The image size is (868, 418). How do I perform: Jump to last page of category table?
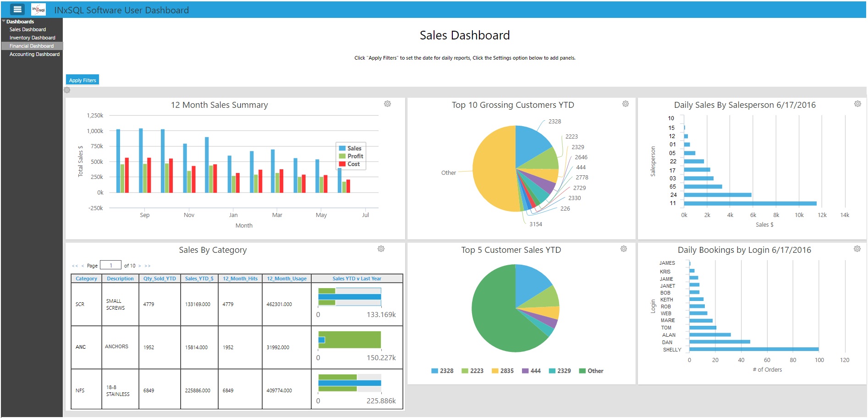(148, 266)
